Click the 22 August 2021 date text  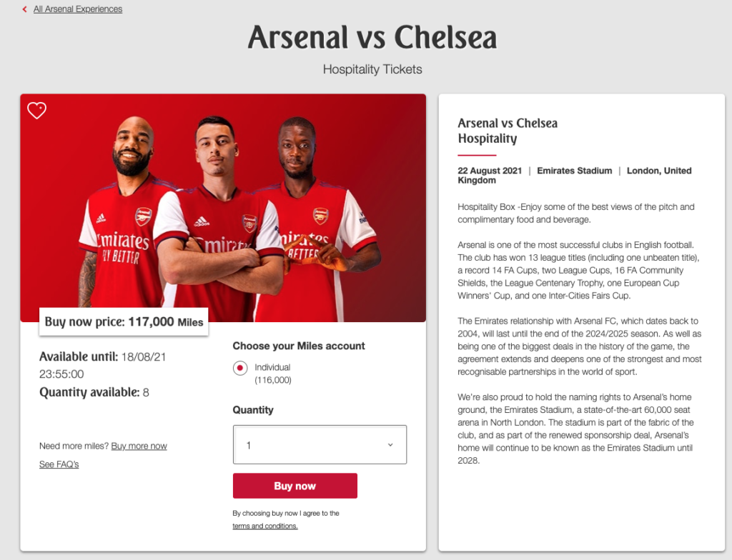(x=490, y=171)
